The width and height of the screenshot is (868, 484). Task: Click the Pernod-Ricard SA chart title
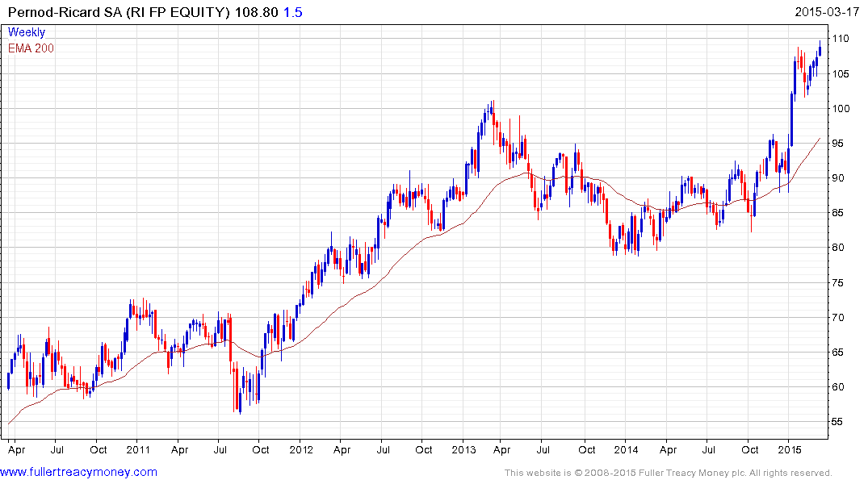[x=119, y=12]
